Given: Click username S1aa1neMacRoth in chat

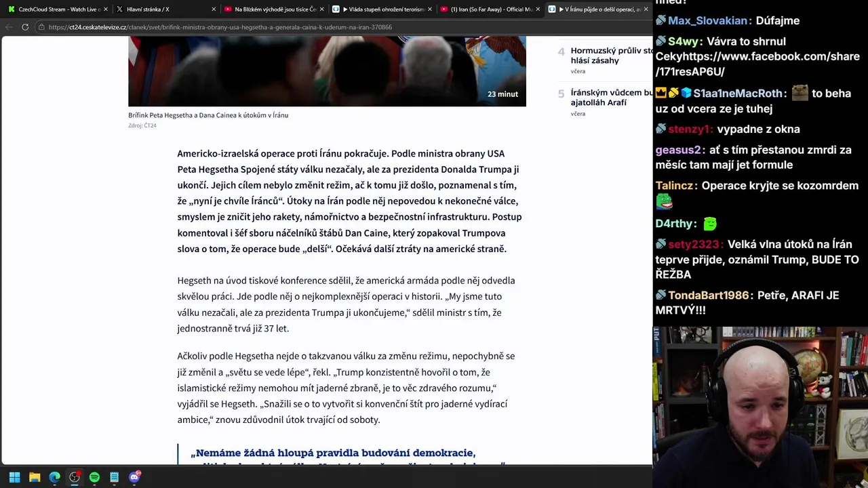Looking at the screenshot, I should pyautogui.click(x=738, y=94).
